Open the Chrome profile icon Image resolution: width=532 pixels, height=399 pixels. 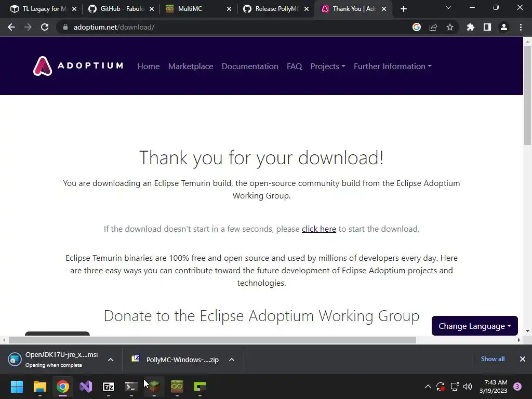pos(504,27)
